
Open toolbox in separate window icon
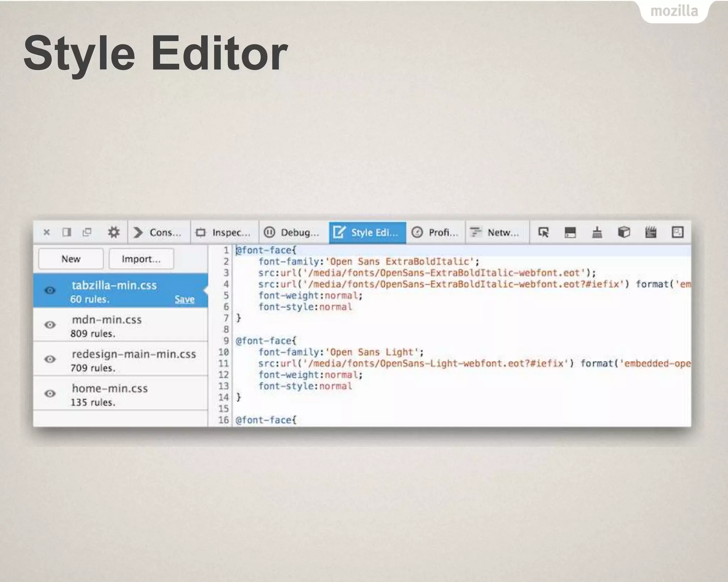click(87, 232)
